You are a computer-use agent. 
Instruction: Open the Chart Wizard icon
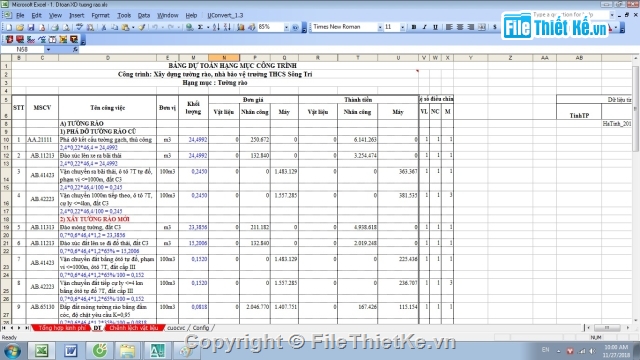(241, 27)
